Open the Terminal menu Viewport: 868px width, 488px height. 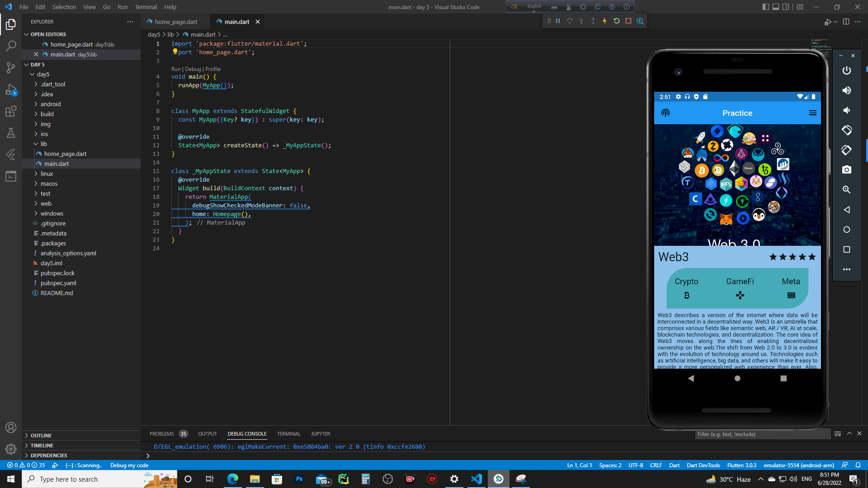coord(146,7)
